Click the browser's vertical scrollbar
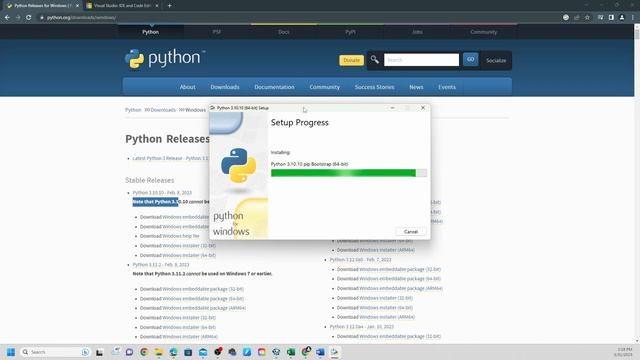640x360 pixels. point(637,184)
